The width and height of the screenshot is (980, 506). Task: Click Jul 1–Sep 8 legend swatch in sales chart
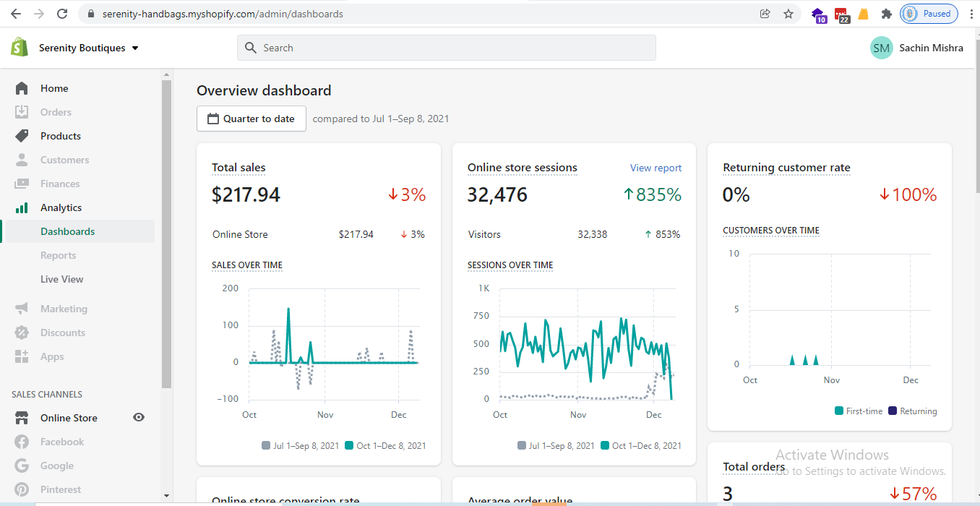click(x=266, y=446)
